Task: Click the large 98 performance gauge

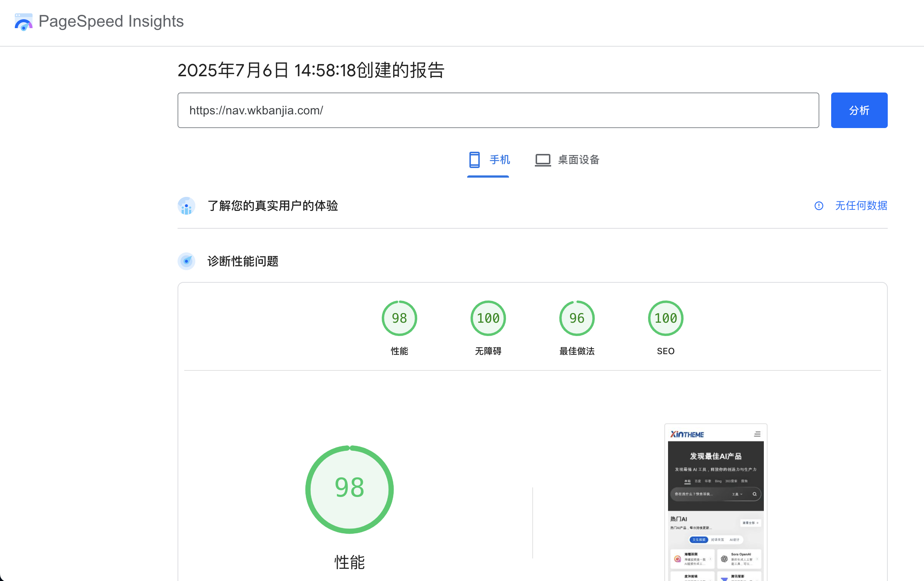Action: [x=349, y=489]
